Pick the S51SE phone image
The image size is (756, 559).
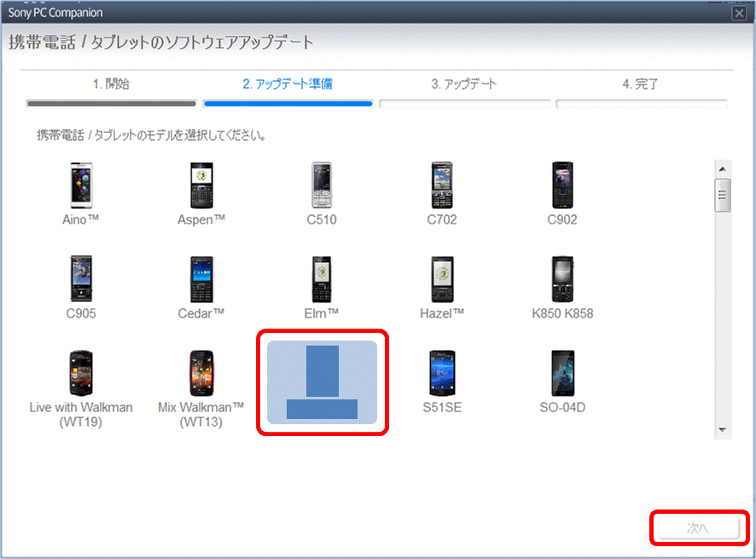(442, 373)
